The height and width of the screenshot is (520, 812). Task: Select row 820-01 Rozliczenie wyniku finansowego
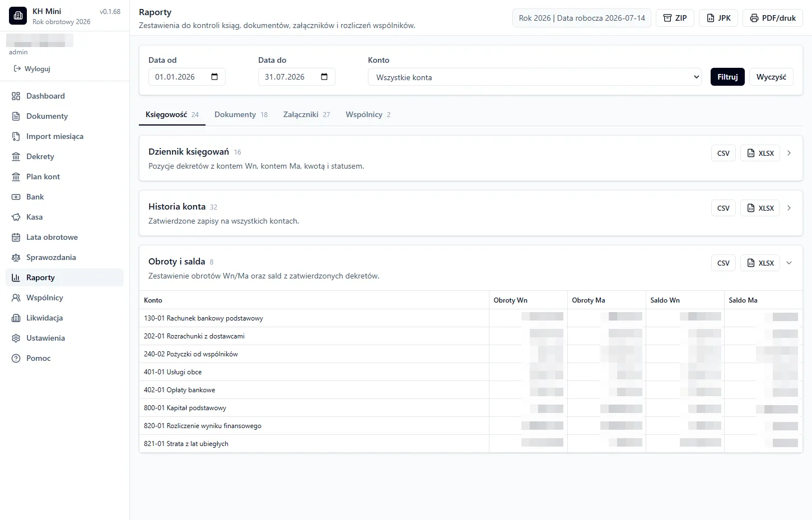click(x=471, y=426)
